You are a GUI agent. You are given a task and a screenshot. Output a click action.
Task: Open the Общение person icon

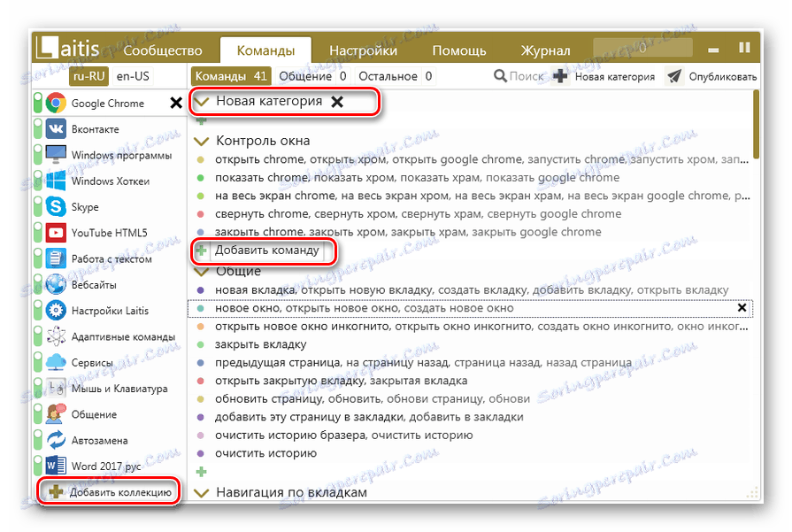pyautogui.click(x=56, y=414)
